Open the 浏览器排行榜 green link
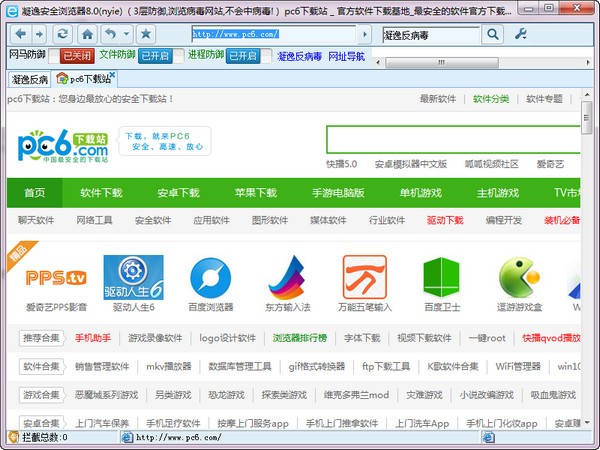This screenshot has height=450, width=600. click(x=300, y=338)
